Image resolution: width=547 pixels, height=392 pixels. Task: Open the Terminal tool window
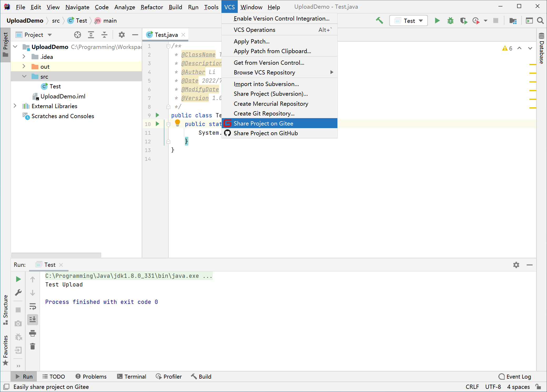[x=131, y=376]
